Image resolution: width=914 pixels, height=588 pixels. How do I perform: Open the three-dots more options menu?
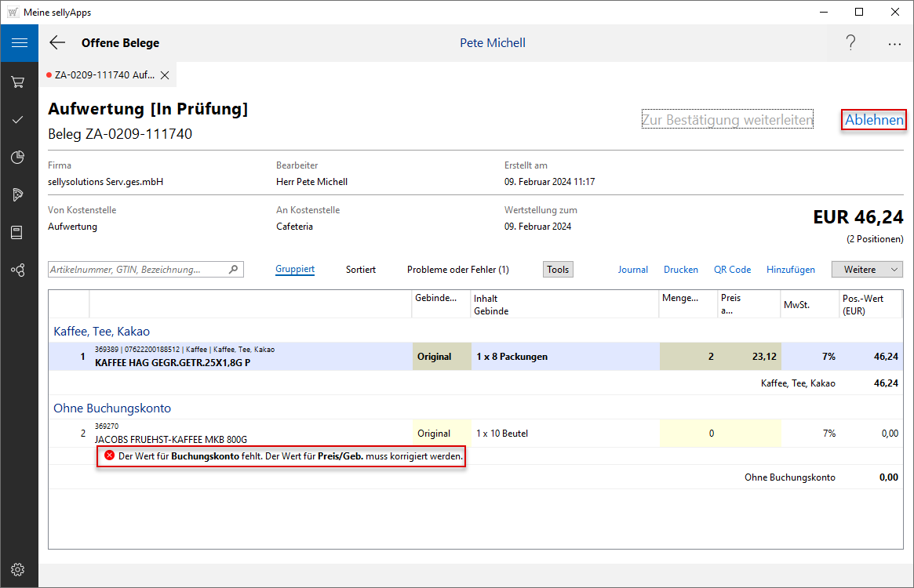click(x=894, y=44)
